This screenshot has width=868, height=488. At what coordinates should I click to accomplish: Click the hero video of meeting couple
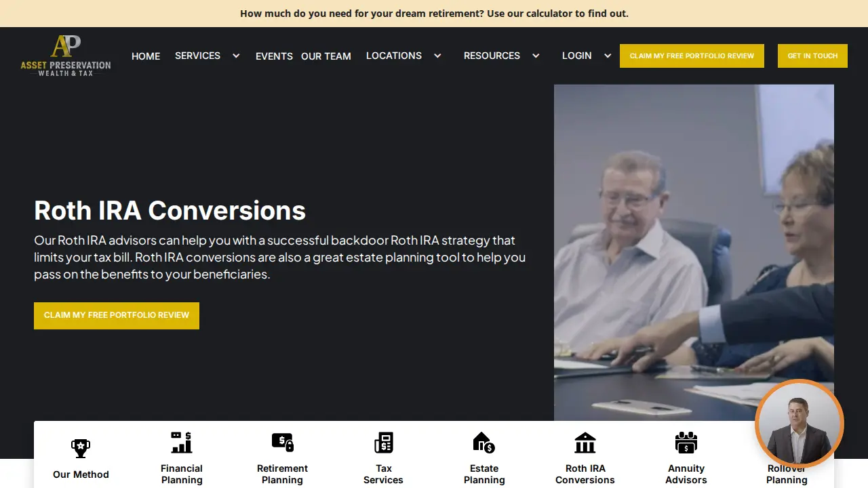[x=694, y=252]
